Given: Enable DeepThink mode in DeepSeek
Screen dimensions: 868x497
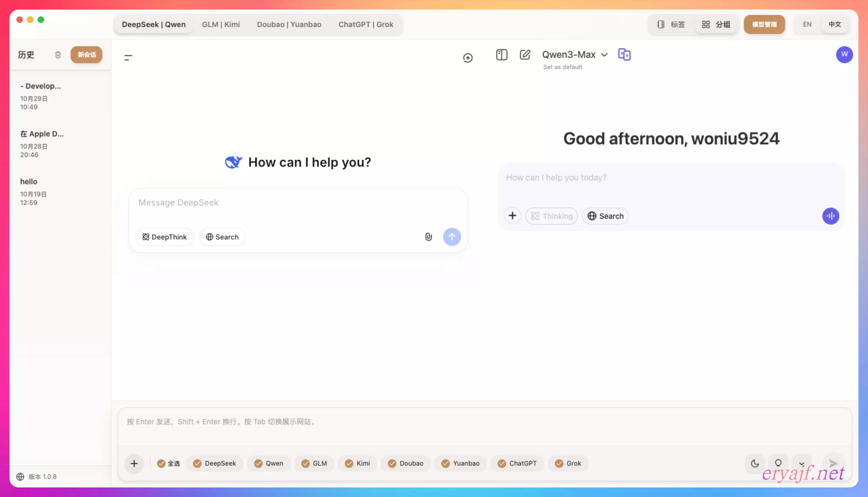Looking at the screenshot, I should [164, 237].
